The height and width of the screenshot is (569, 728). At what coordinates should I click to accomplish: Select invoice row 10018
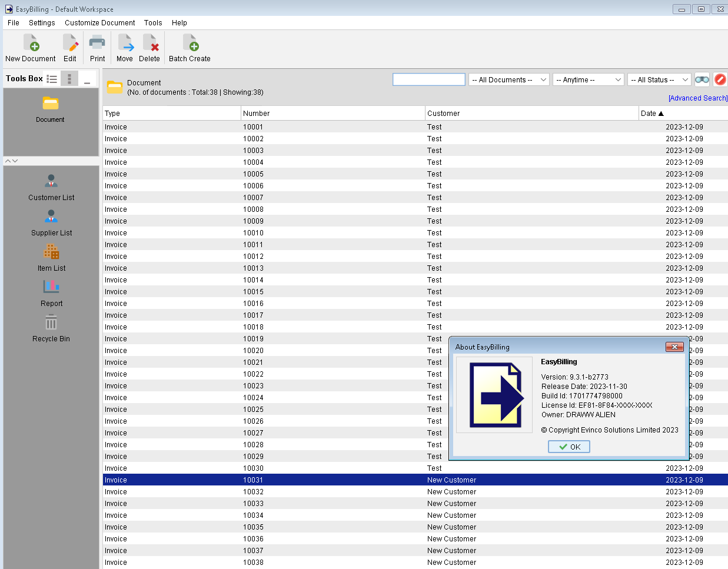415,327
